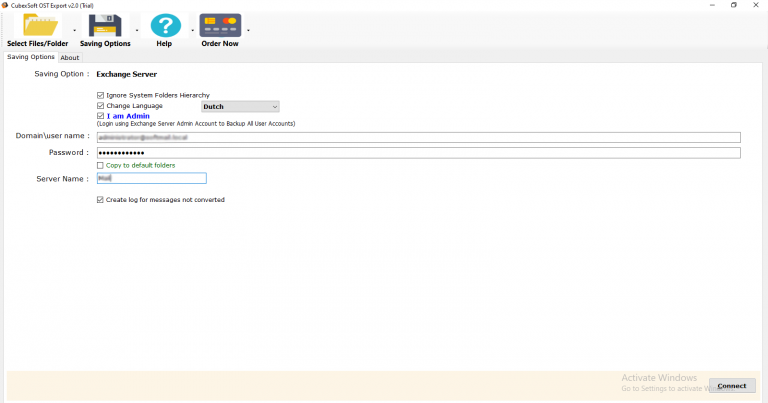Expand the Order Now dropdown arrow
The width and height of the screenshot is (768, 403).
coord(248,30)
